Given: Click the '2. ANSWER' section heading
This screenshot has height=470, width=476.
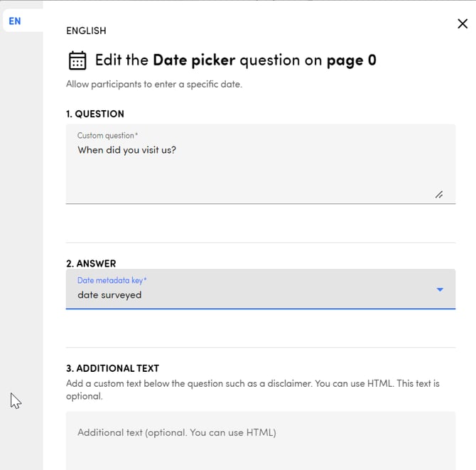Looking at the screenshot, I should [91, 263].
